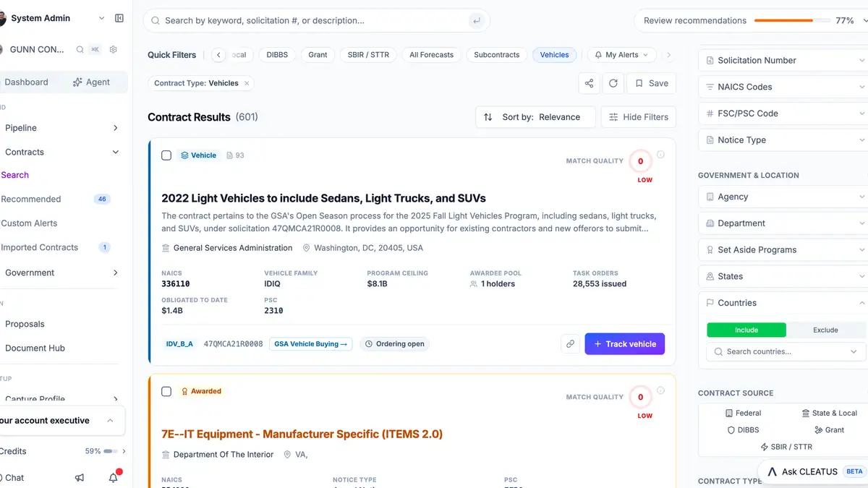
Task: Open My Alerts dropdown
Action: click(622, 55)
